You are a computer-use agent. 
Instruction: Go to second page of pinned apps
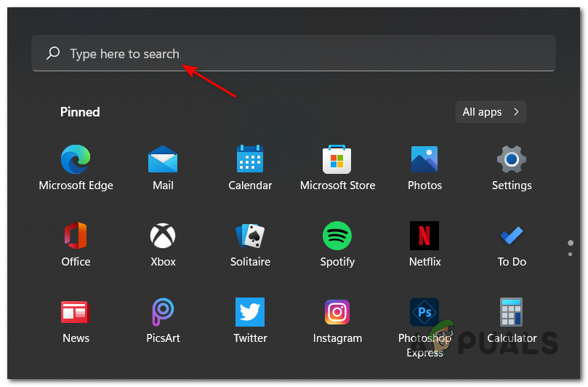point(571,255)
